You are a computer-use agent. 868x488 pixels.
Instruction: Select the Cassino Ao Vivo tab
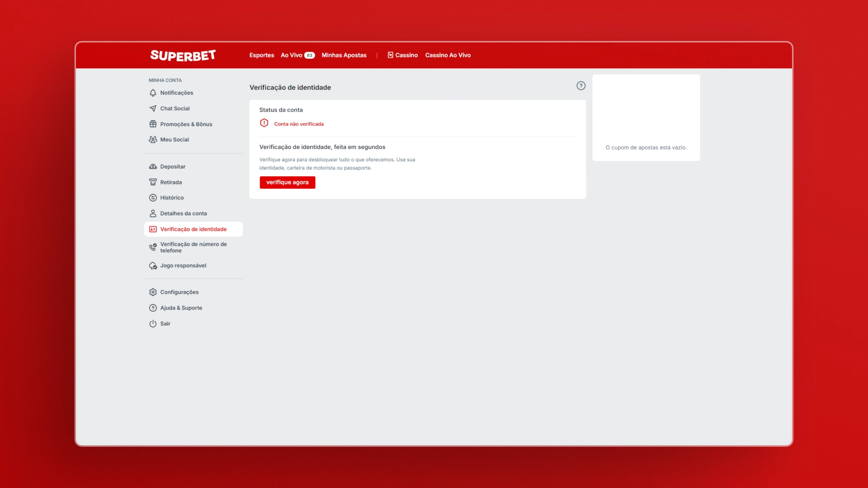tap(448, 55)
